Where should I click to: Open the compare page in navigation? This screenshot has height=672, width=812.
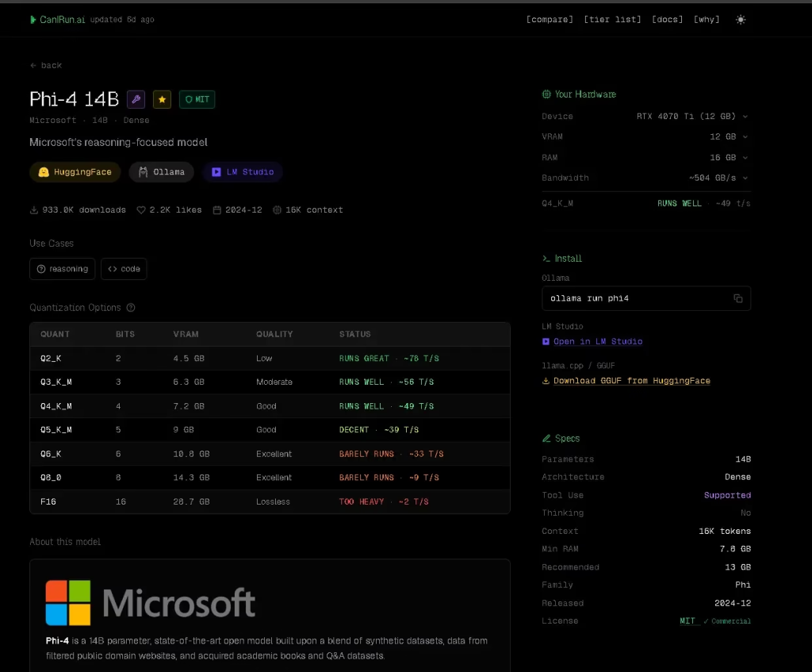pyautogui.click(x=550, y=19)
